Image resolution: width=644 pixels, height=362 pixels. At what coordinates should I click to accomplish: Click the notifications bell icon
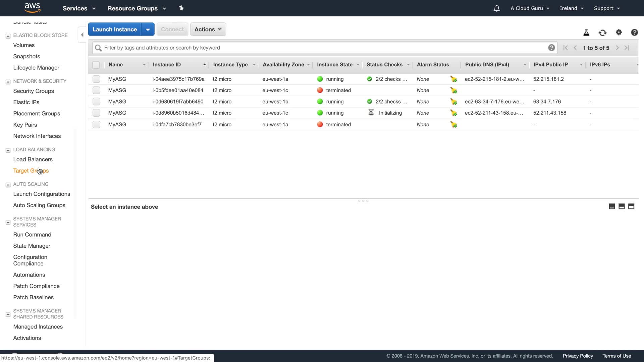click(496, 8)
